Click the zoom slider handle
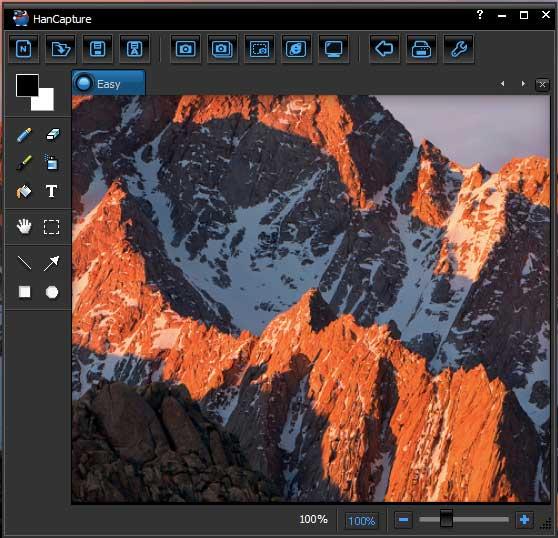 446,518
